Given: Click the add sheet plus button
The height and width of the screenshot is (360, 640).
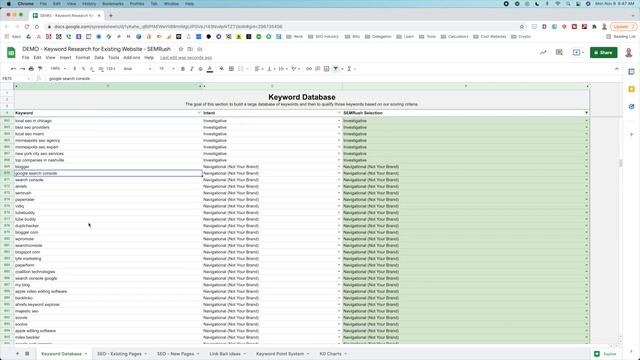Looking at the screenshot, I should 17,354.
